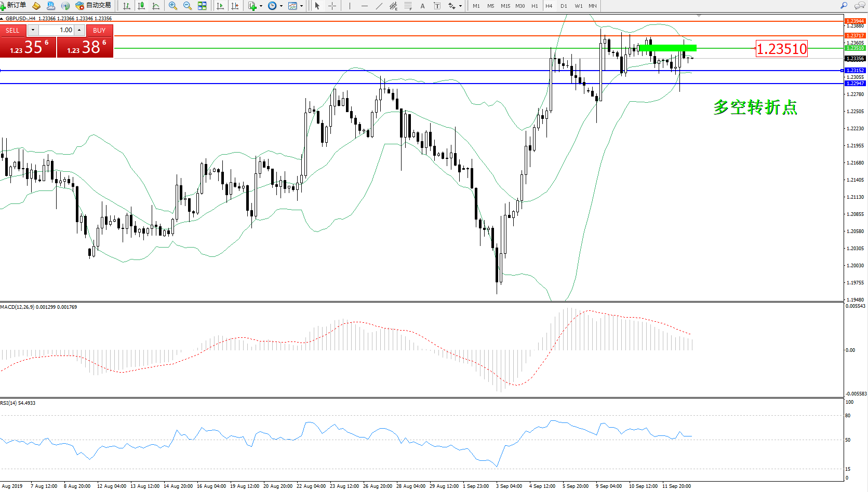Click the New Order (新订单) toolbar button
This screenshot has height=492, width=868.
[14, 6]
